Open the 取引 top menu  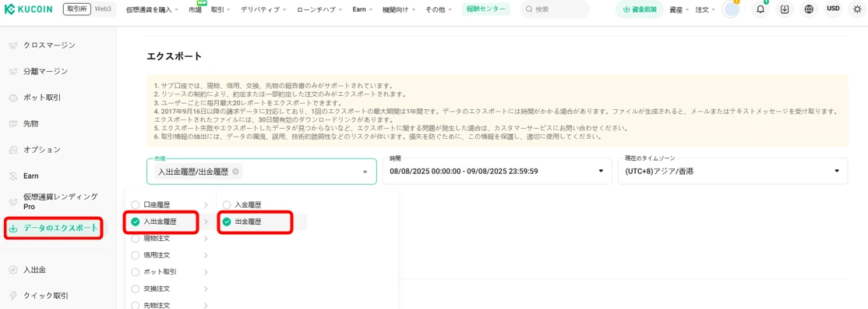pyautogui.click(x=221, y=9)
